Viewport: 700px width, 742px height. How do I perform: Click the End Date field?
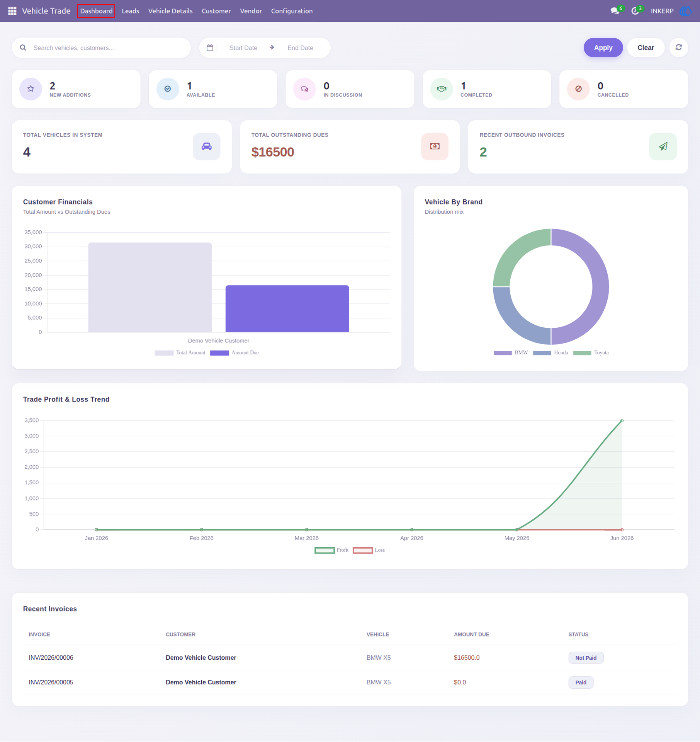[300, 48]
